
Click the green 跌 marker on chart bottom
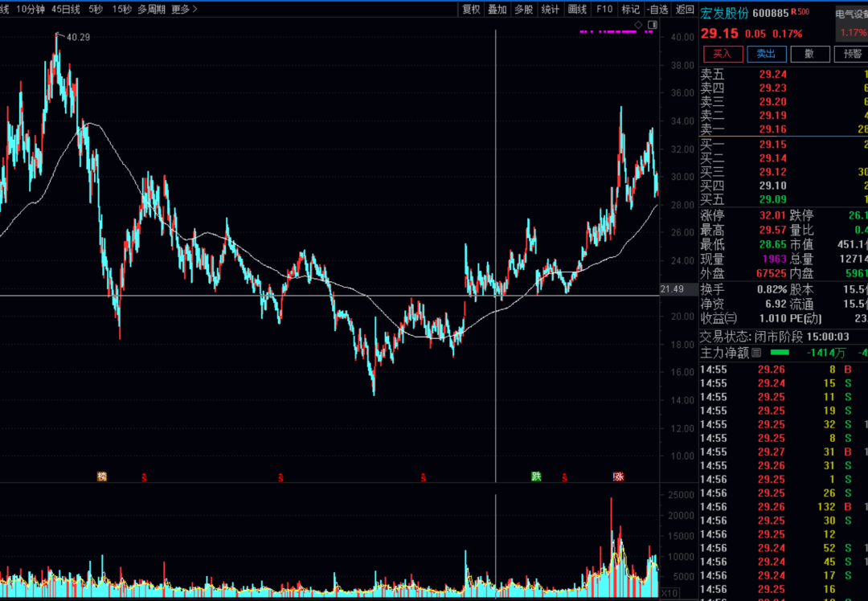tap(536, 476)
